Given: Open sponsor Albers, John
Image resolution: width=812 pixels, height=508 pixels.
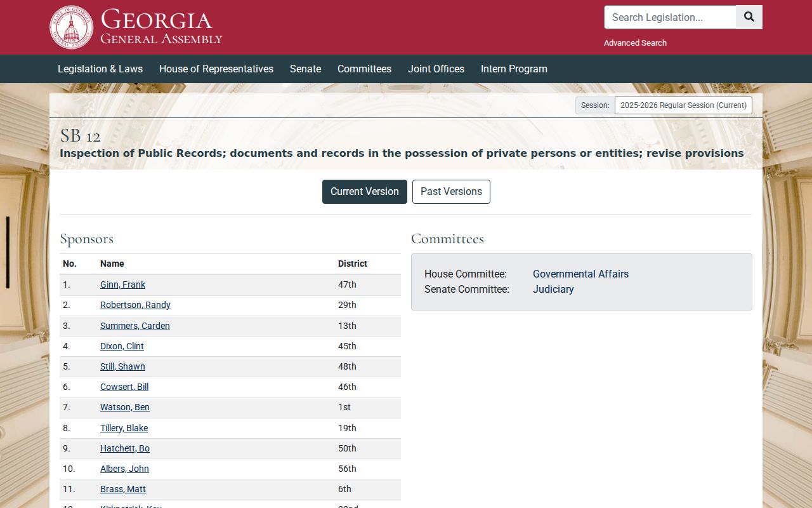Looking at the screenshot, I should pyautogui.click(x=124, y=469).
